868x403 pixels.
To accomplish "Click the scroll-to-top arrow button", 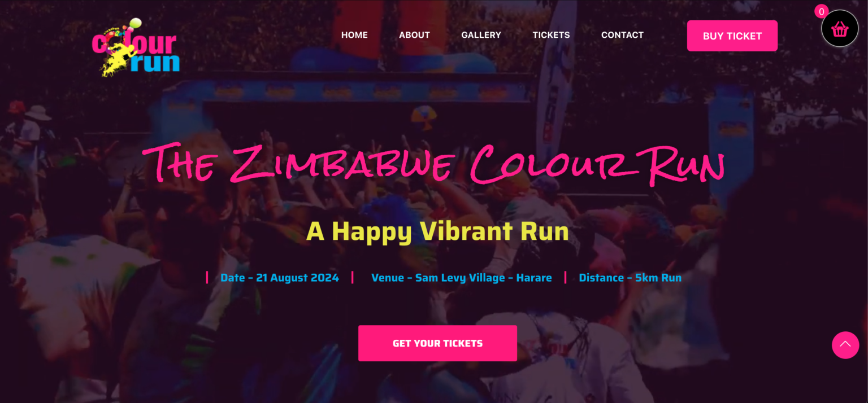I will pyautogui.click(x=845, y=345).
